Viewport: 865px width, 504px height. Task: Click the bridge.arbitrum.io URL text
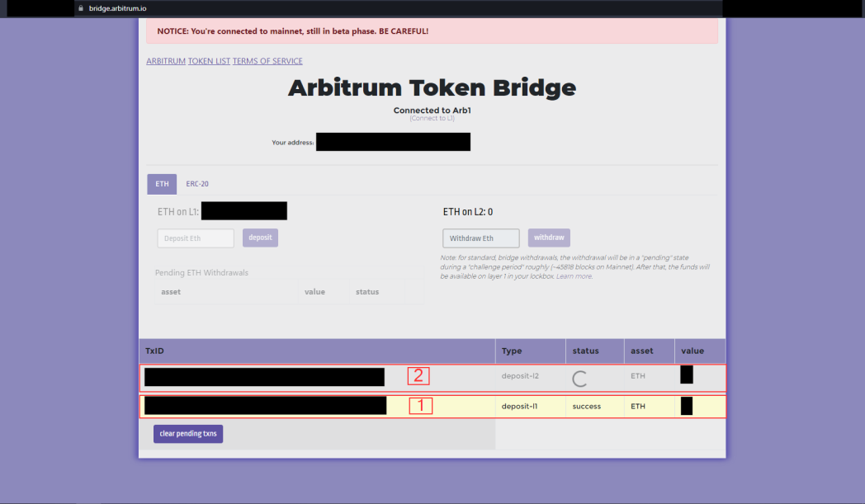click(x=117, y=8)
